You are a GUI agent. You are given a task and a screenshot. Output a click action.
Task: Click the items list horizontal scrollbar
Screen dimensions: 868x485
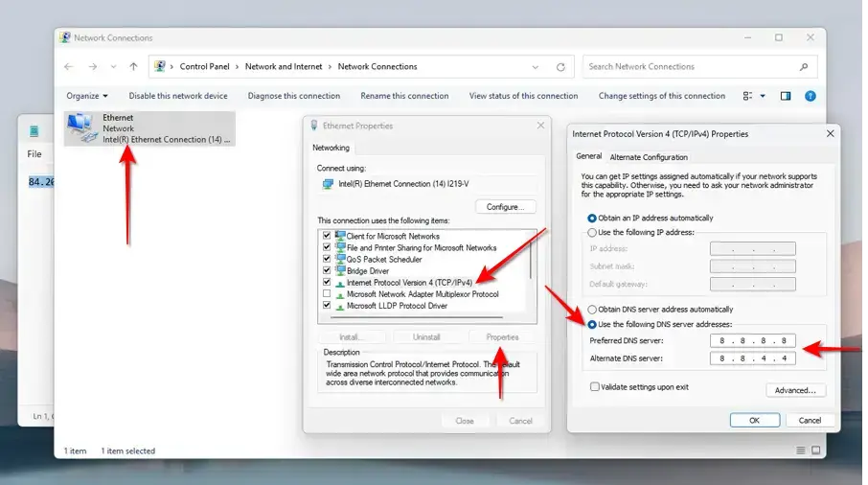417,318
